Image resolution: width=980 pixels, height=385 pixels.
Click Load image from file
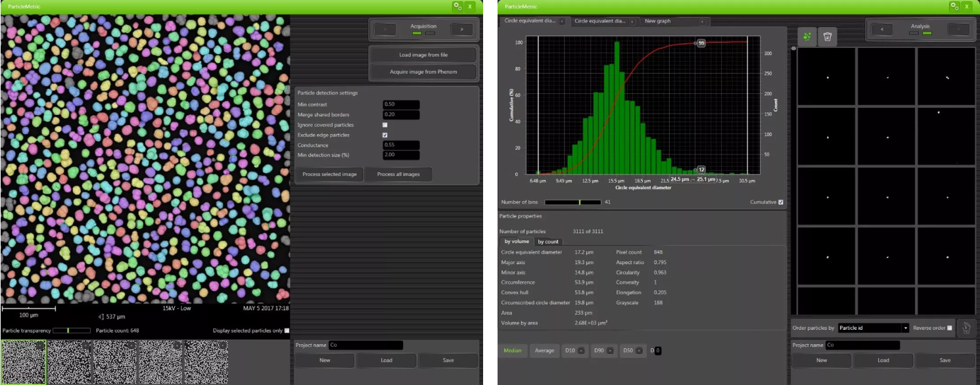tap(423, 55)
